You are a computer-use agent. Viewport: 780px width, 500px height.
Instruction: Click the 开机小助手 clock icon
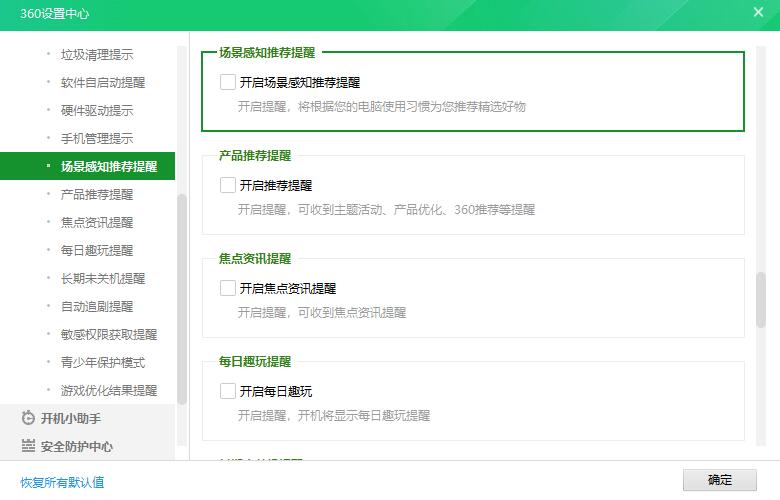pyautogui.click(x=28, y=418)
